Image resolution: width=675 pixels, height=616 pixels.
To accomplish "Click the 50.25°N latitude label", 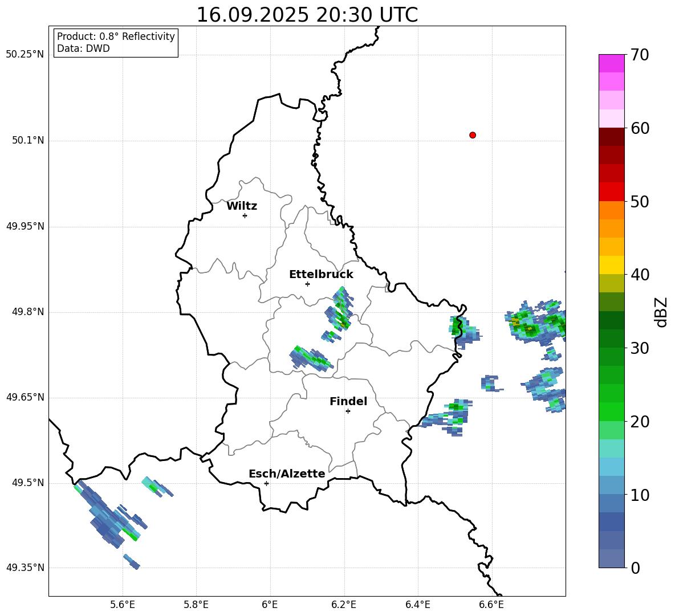I will pos(25,55).
